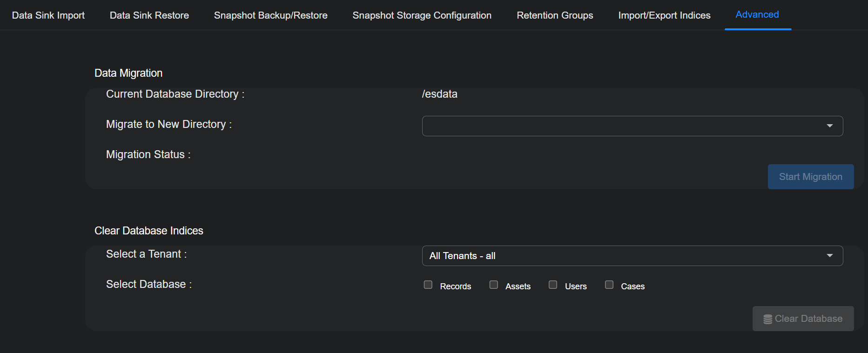Click the Clear Database Indices heading
The width and height of the screenshot is (868, 353).
click(149, 231)
